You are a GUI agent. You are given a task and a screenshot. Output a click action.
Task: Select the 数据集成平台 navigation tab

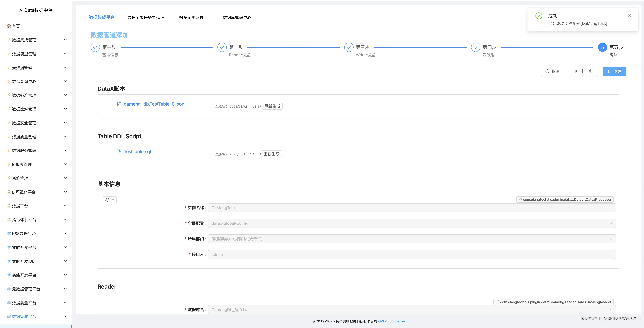[x=102, y=18]
